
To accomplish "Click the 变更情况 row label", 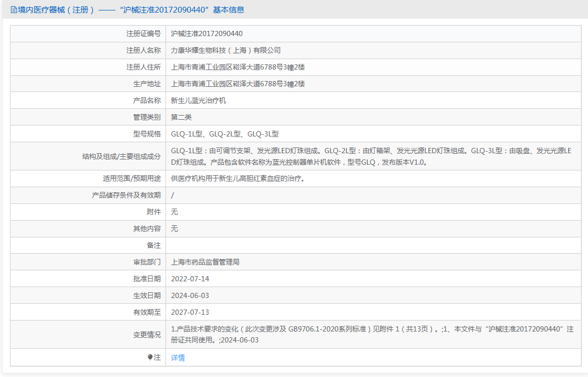I will pos(147,335).
